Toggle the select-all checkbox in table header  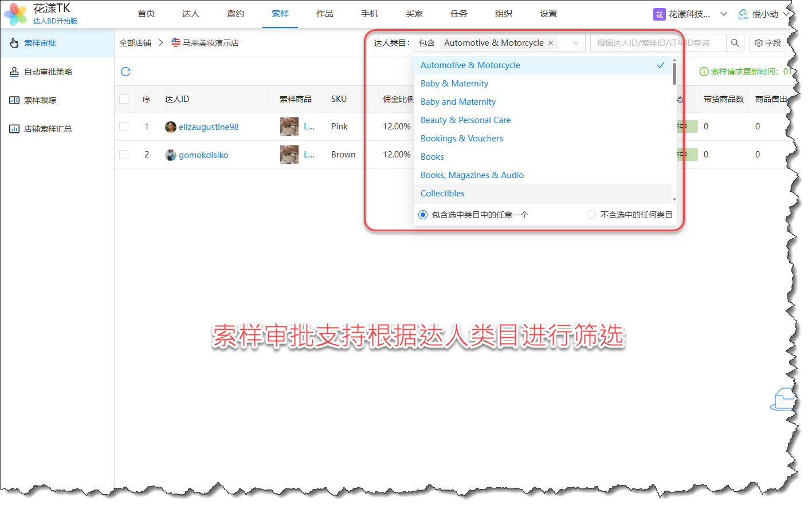click(x=124, y=99)
